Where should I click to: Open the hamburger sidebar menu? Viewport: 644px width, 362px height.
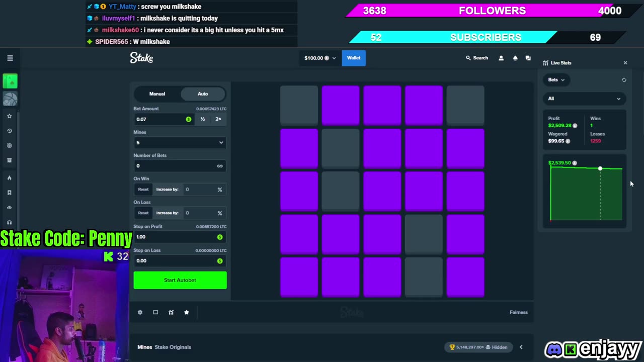(x=10, y=58)
